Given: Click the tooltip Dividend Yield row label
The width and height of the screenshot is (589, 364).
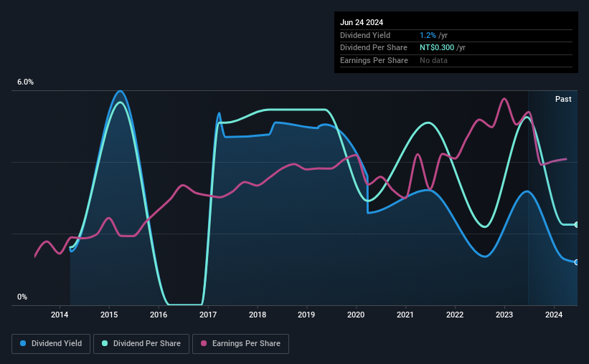Looking at the screenshot, I should (x=365, y=35).
